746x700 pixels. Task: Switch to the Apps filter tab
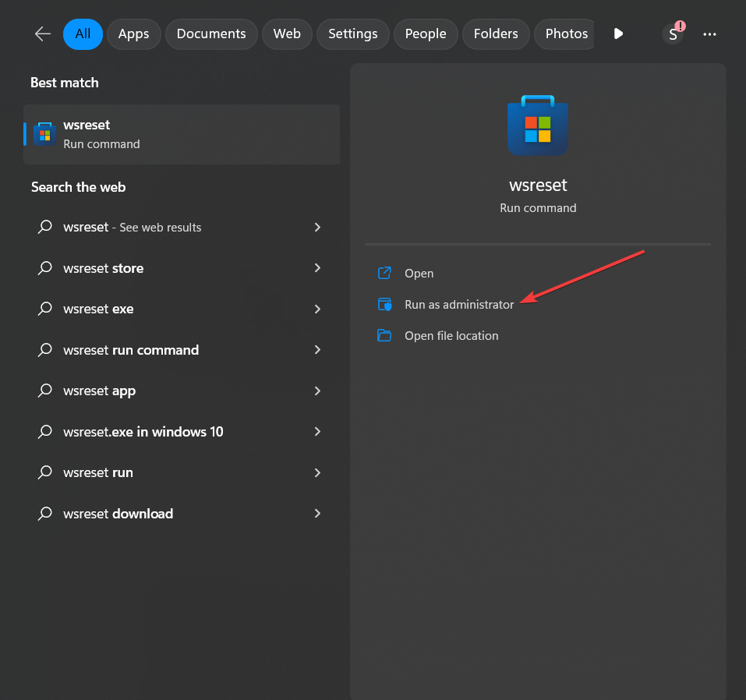(134, 34)
